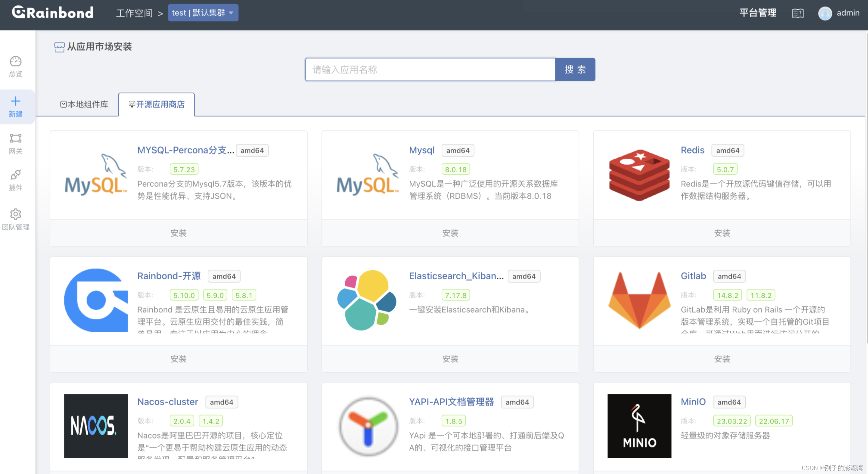Open 团队管理 gear icon in sidebar
Screen dimensions: 868x474
[15, 214]
